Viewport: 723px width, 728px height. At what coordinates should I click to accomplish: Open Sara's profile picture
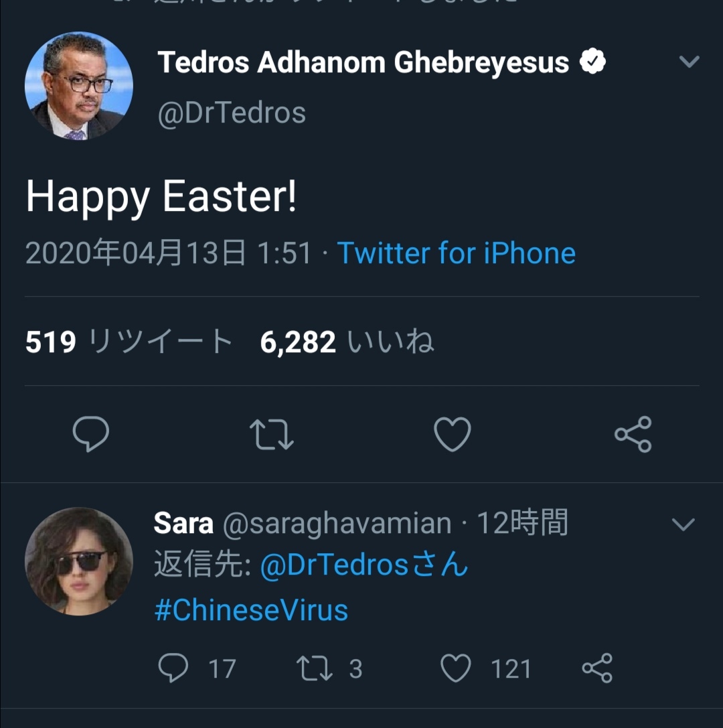[79, 561]
